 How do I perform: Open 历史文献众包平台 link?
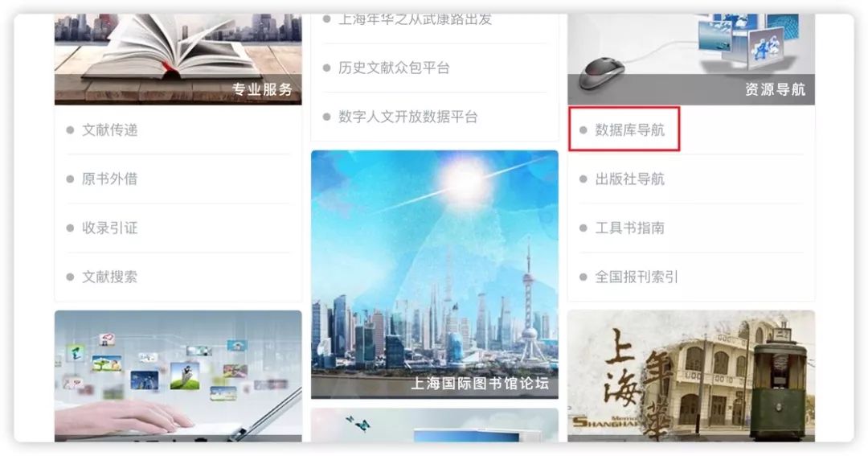tap(394, 68)
